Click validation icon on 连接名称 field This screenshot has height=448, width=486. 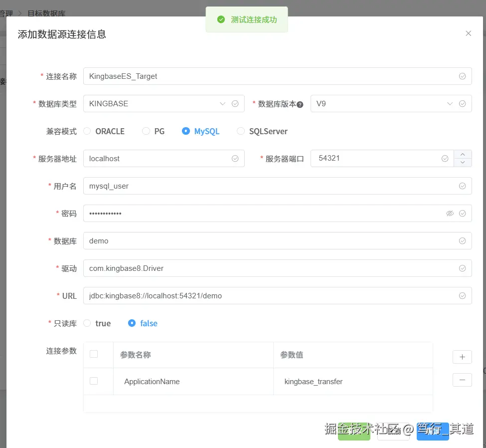pos(462,76)
